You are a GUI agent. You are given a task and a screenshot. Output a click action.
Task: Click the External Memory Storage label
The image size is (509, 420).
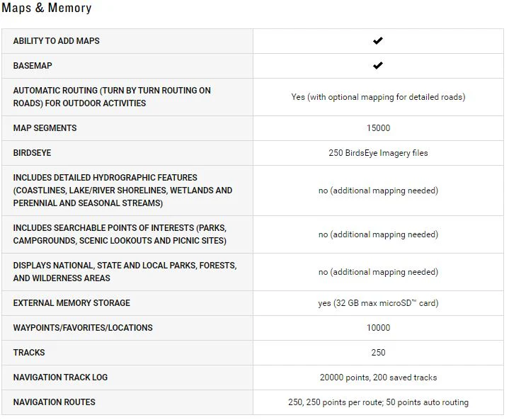[72, 303]
